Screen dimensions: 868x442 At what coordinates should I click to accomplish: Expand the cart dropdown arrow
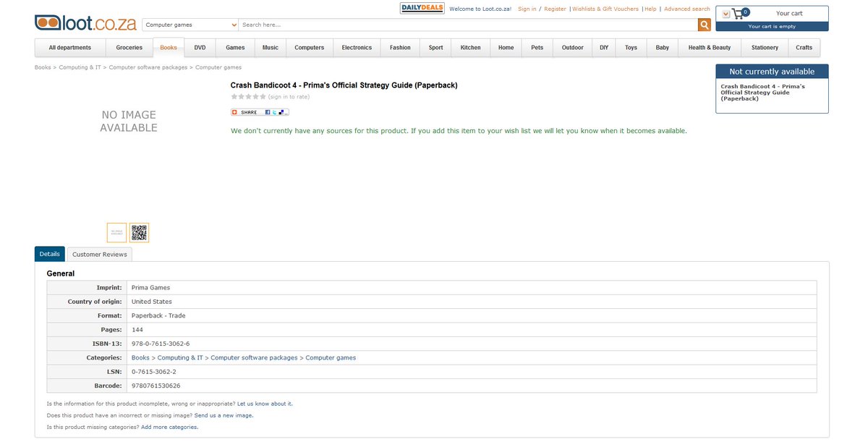pos(725,14)
